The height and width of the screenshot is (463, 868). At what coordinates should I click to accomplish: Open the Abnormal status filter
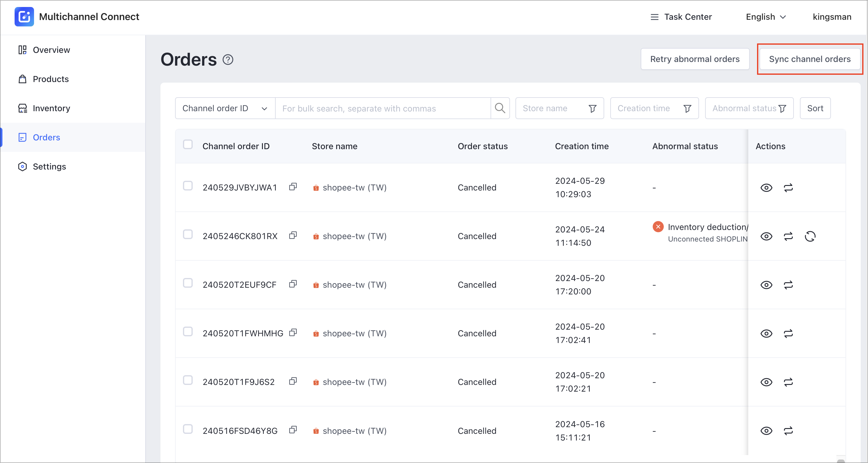click(x=749, y=108)
